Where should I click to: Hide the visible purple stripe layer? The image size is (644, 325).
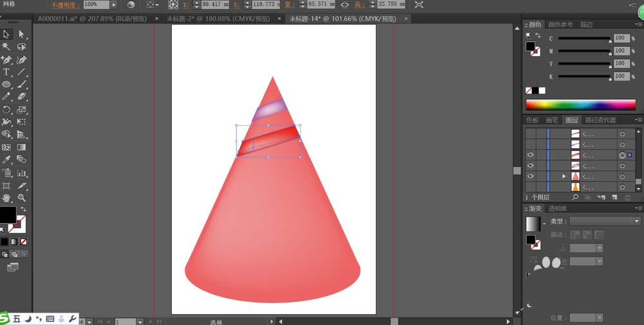point(531,165)
